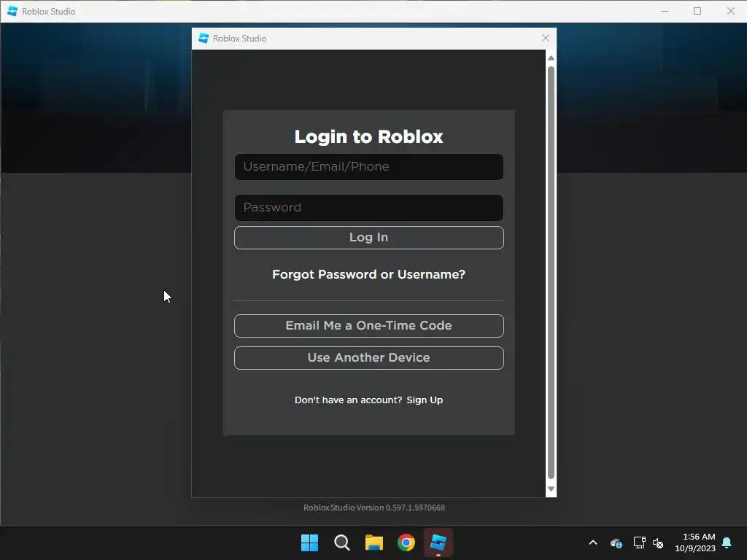Click the Login to Roblox heading
747x560 pixels.
[368, 136]
